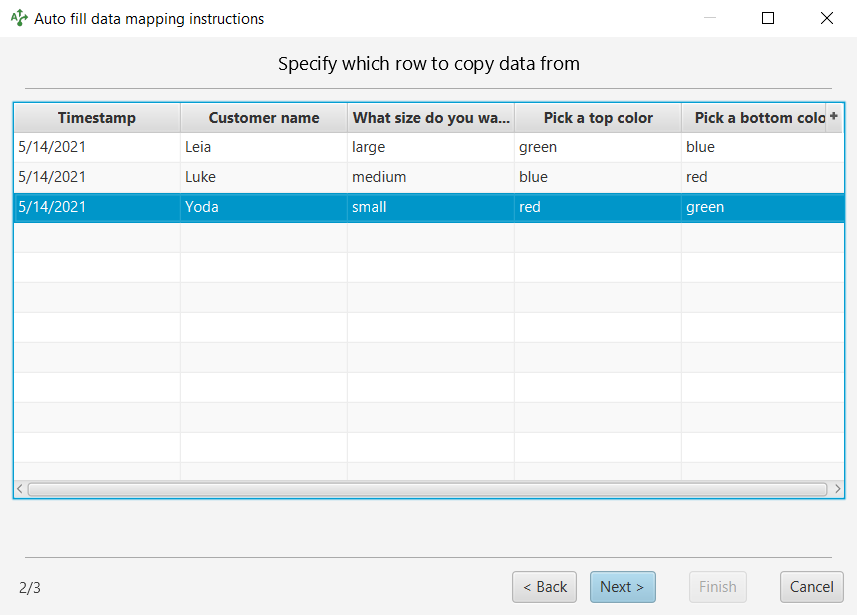This screenshot has width=857, height=615.
Task: Click the horizontal scrollbar thumb
Action: [427, 489]
